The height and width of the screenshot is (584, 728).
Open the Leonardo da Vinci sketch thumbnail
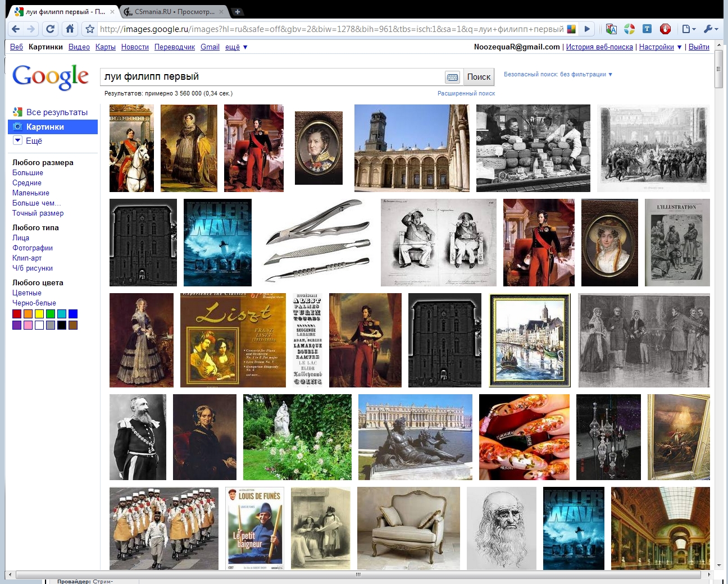[502, 528]
